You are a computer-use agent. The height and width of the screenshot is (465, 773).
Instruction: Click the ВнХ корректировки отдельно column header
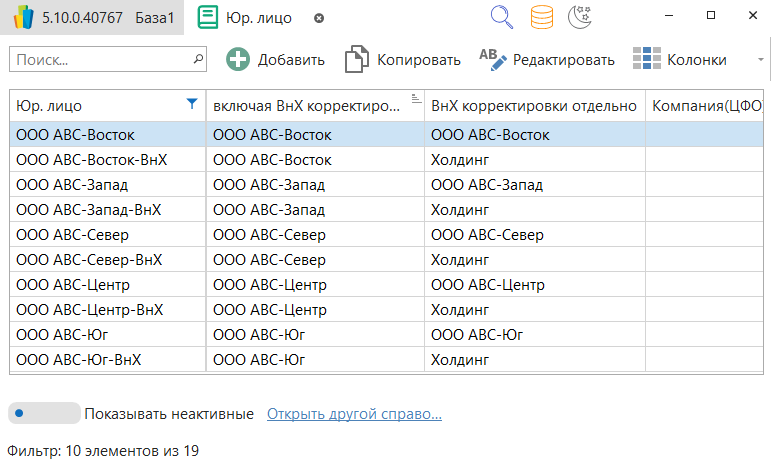533,105
